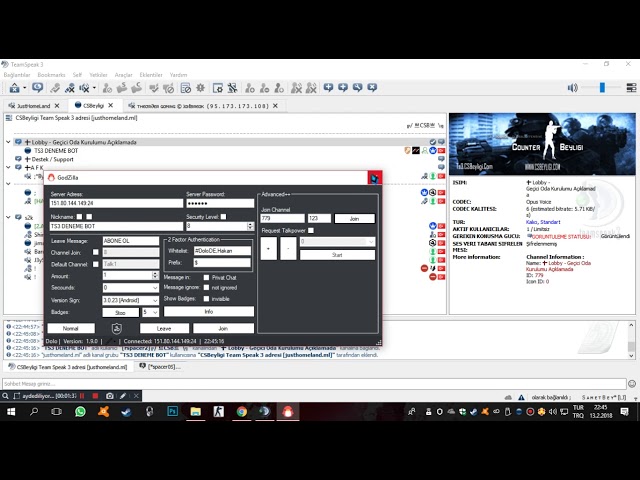Screen dimensions: 640x480
Task: Click the warning triangle icon in status bar
Action: (521, 397)
